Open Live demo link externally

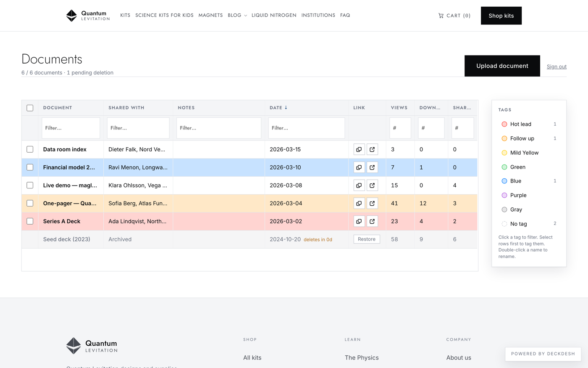(x=372, y=185)
